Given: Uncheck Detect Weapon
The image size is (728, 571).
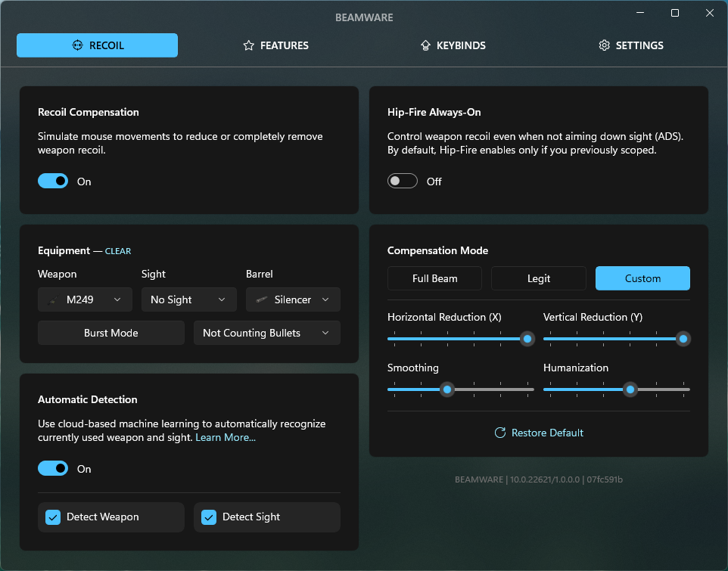Looking at the screenshot, I should point(52,517).
